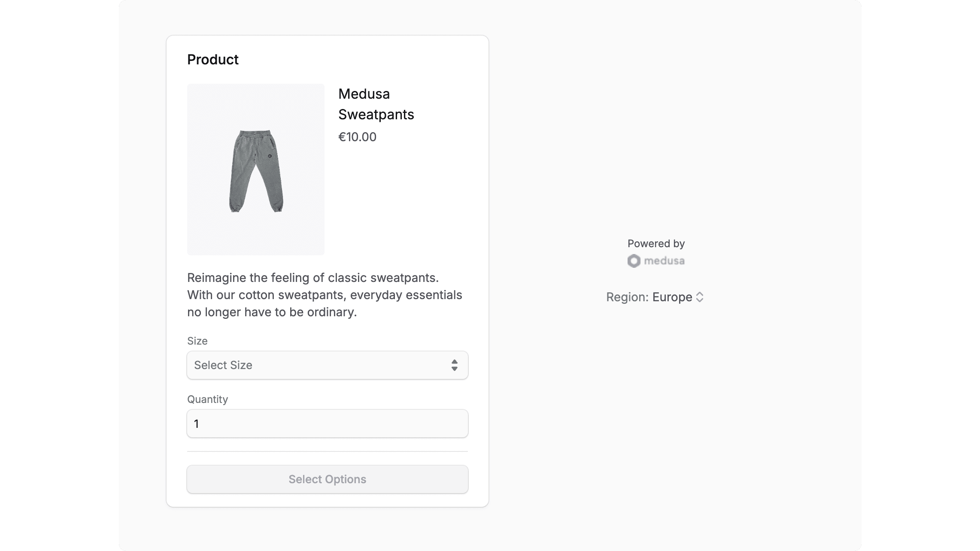Click the Medusa Sweatpants product title
This screenshot has height=551, width=980.
point(376,104)
